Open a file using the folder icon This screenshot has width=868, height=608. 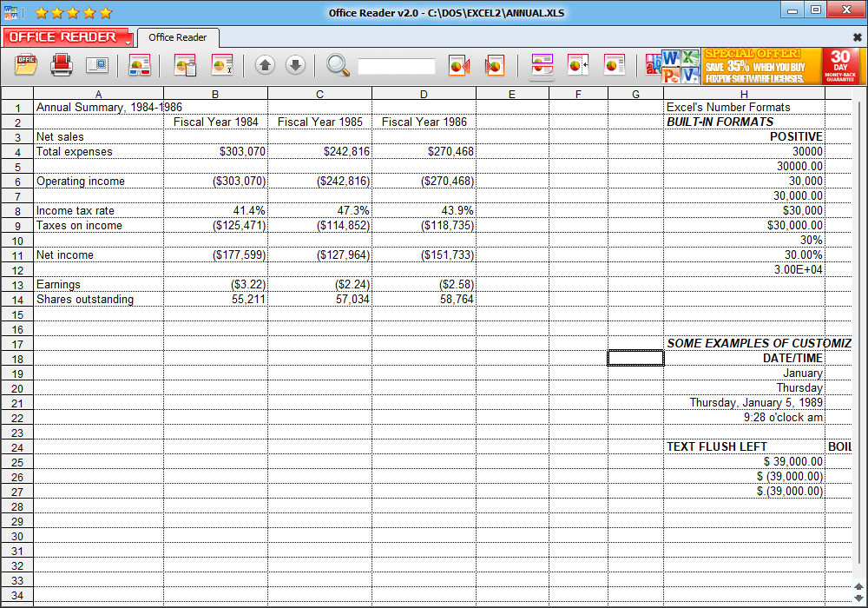click(x=23, y=65)
